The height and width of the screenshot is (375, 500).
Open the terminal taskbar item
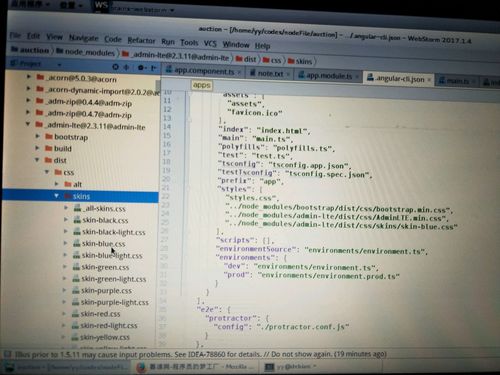point(290,367)
